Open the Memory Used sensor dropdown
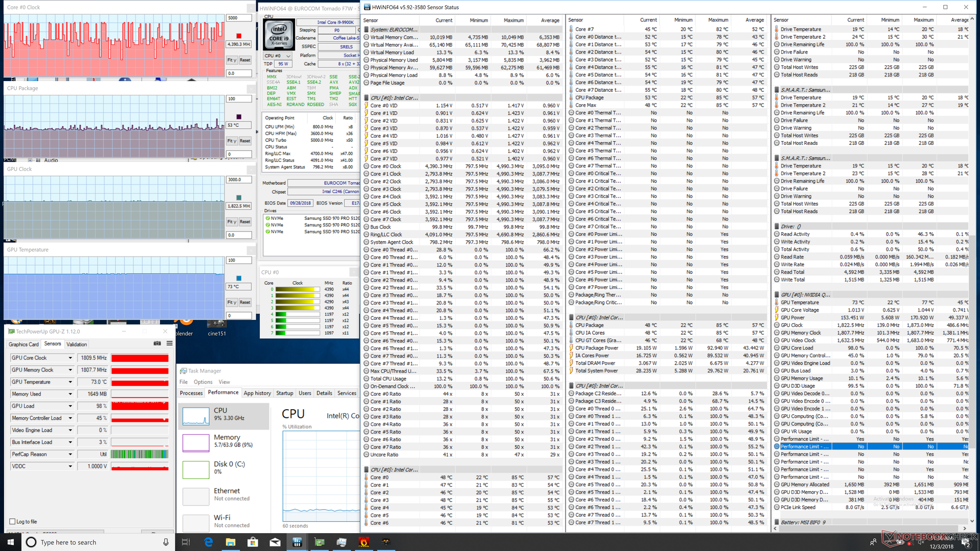The width and height of the screenshot is (980, 551). coord(70,394)
